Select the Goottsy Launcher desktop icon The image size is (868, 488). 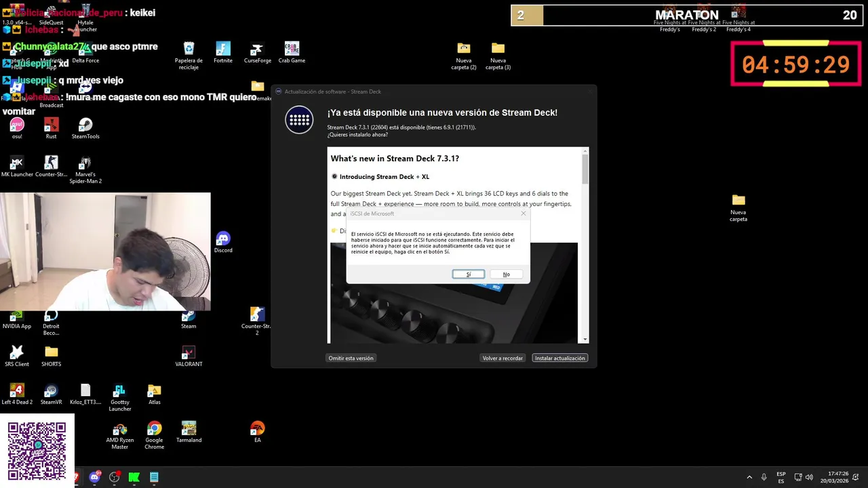click(120, 397)
